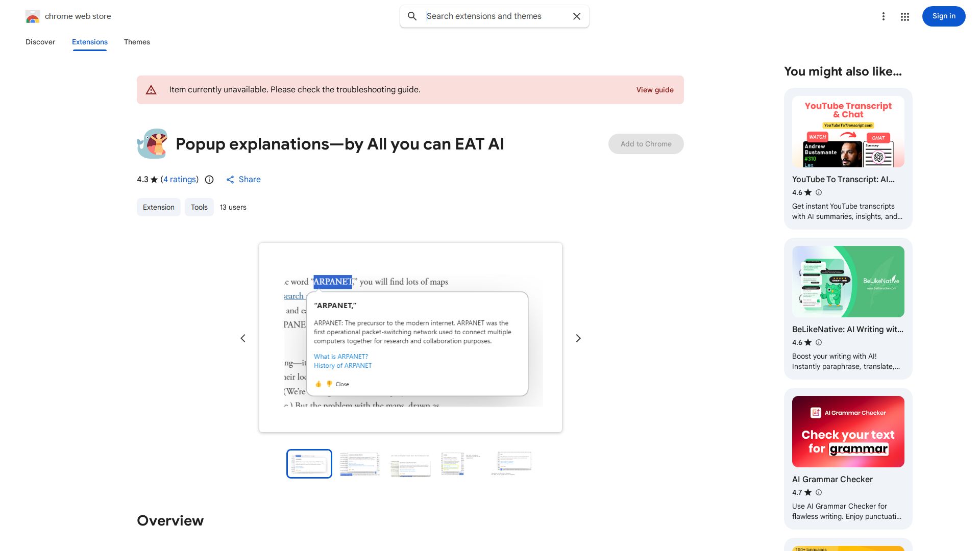Show next screenshot with right arrow
Screen dimensions: 980x551
[578, 338]
